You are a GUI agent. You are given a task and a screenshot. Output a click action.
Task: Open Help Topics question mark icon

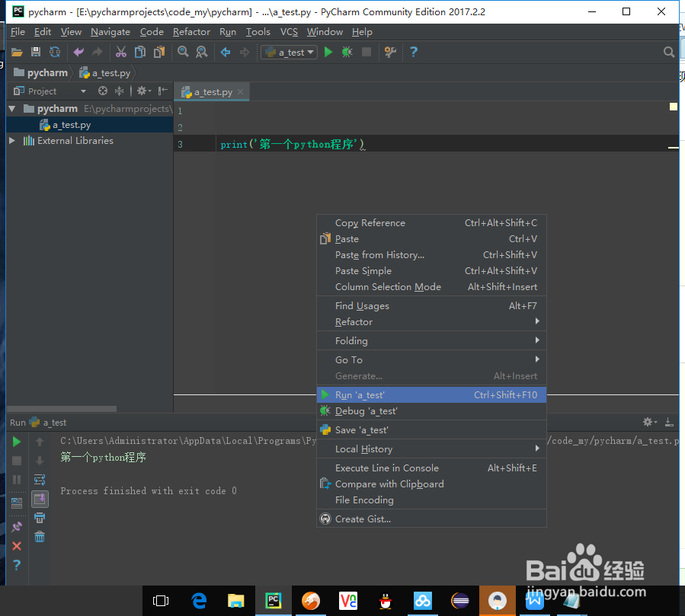click(413, 53)
